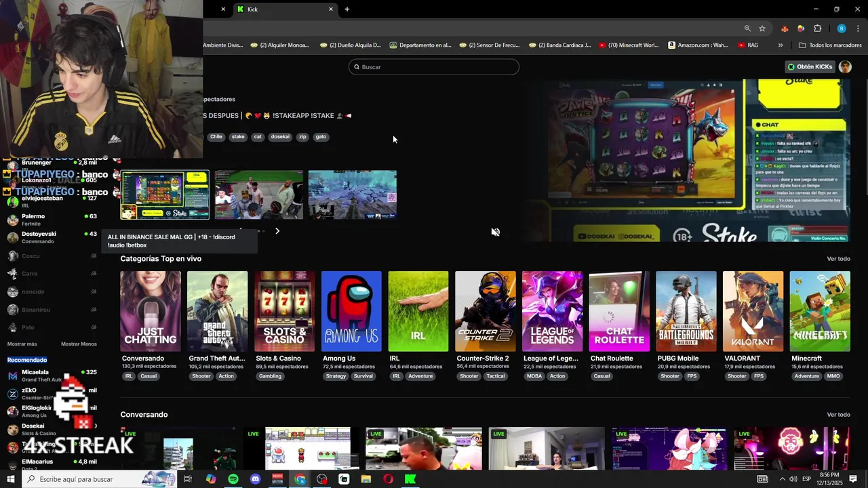
Task: Open Dostoyevski channel in sidebar
Action: pos(52,237)
